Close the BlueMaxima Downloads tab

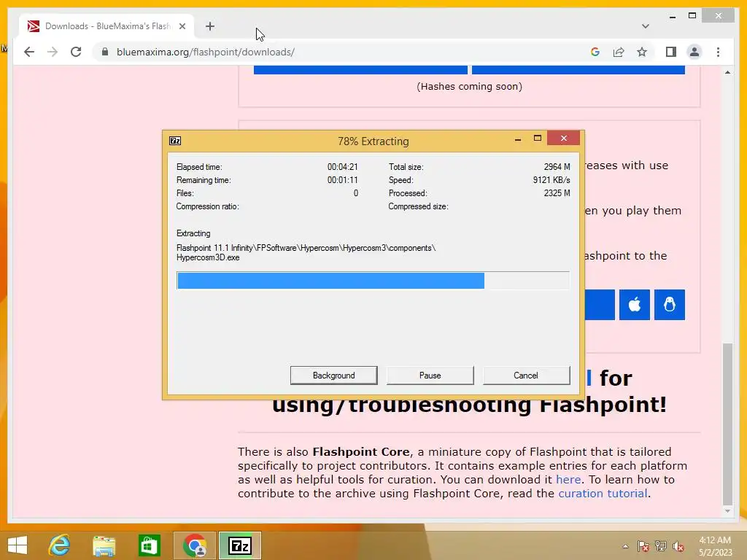point(182,26)
